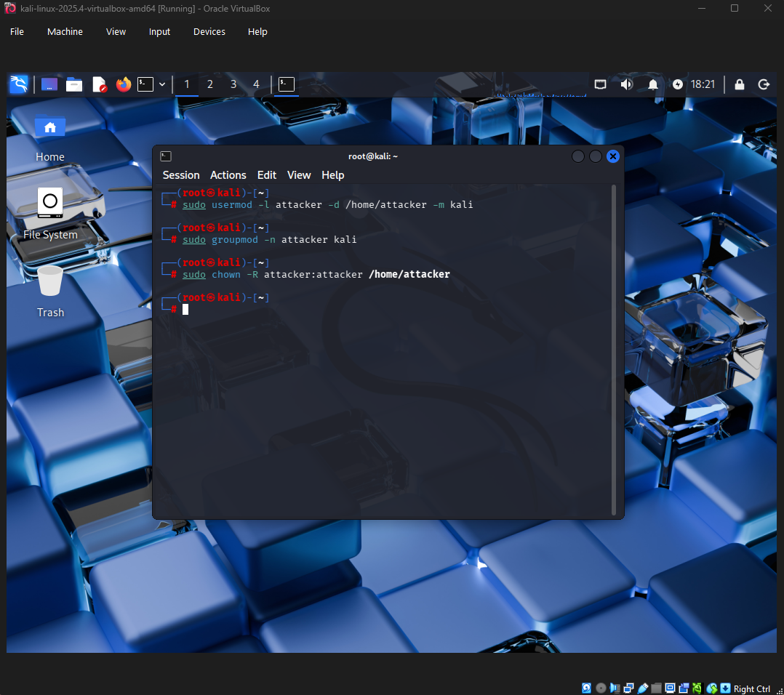Click the log out icon
The width and height of the screenshot is (784, 695).
(x=764, y=84)
